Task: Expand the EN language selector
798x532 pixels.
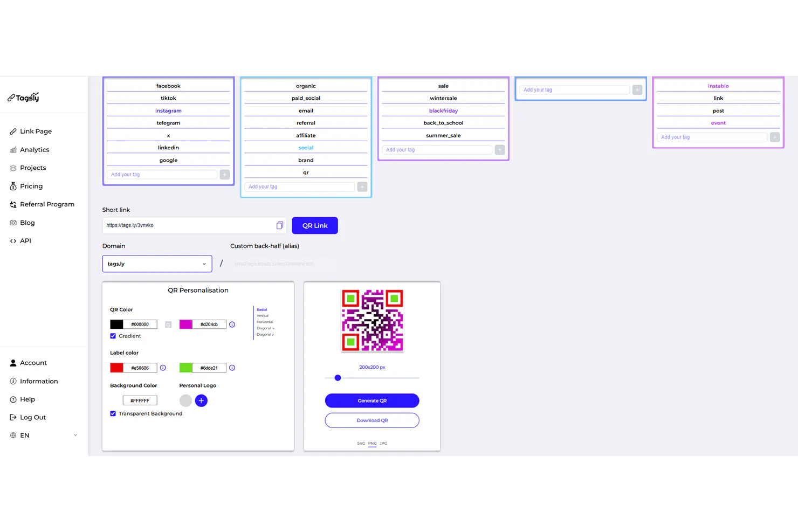Action: point(44,436)
